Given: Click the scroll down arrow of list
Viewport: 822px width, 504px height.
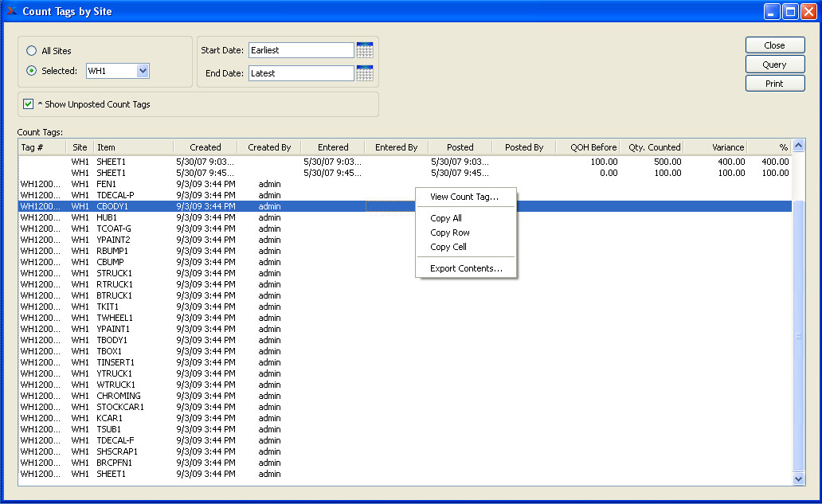Looking at the screenshot, I should [800, 479].
